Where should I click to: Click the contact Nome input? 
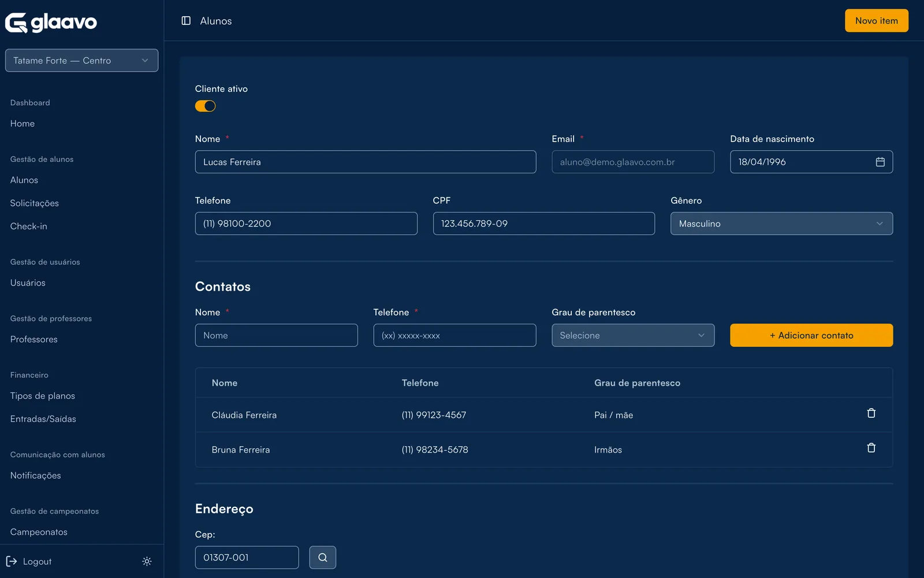[277, 335]
